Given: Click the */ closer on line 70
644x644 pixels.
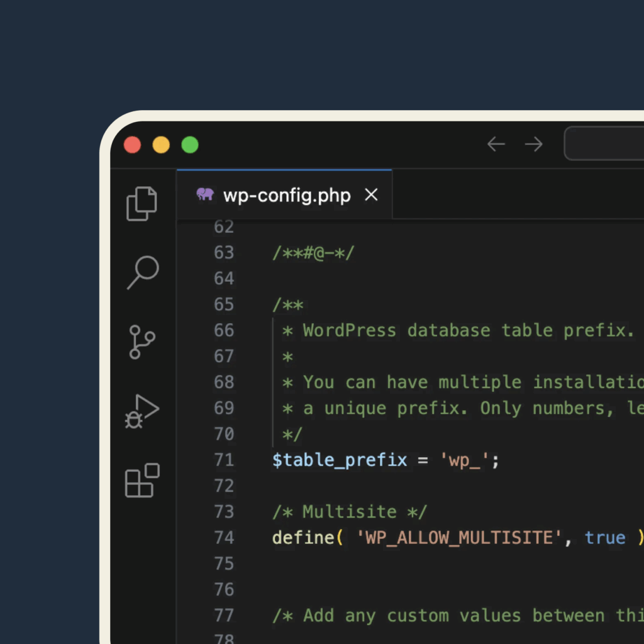Looking at the screenshot, I should pos(292,434).
